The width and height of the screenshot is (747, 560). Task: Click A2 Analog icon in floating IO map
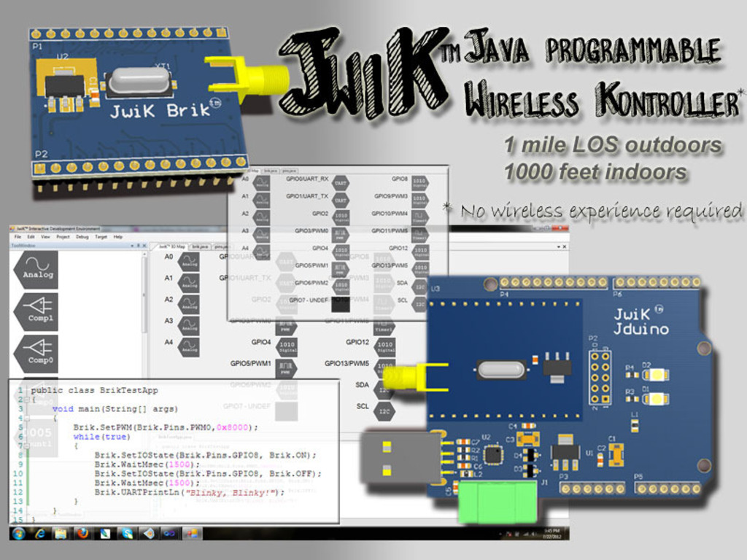[262, 217]
